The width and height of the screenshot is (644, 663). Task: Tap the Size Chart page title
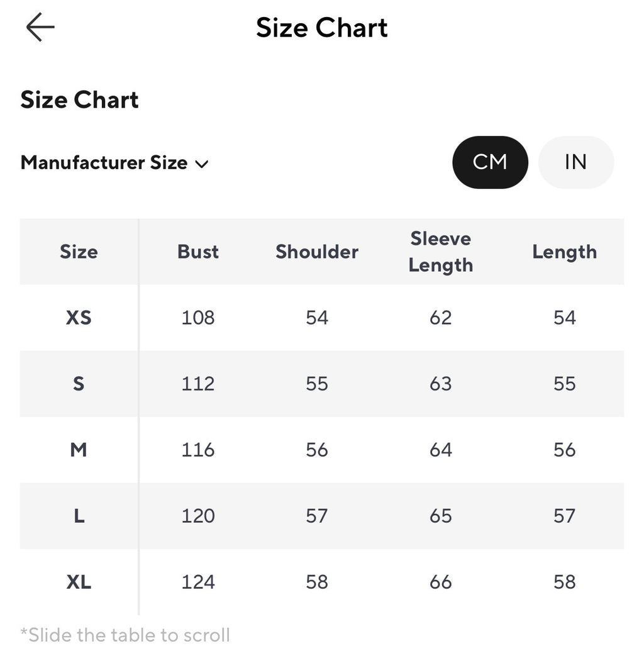click(322, 28)
